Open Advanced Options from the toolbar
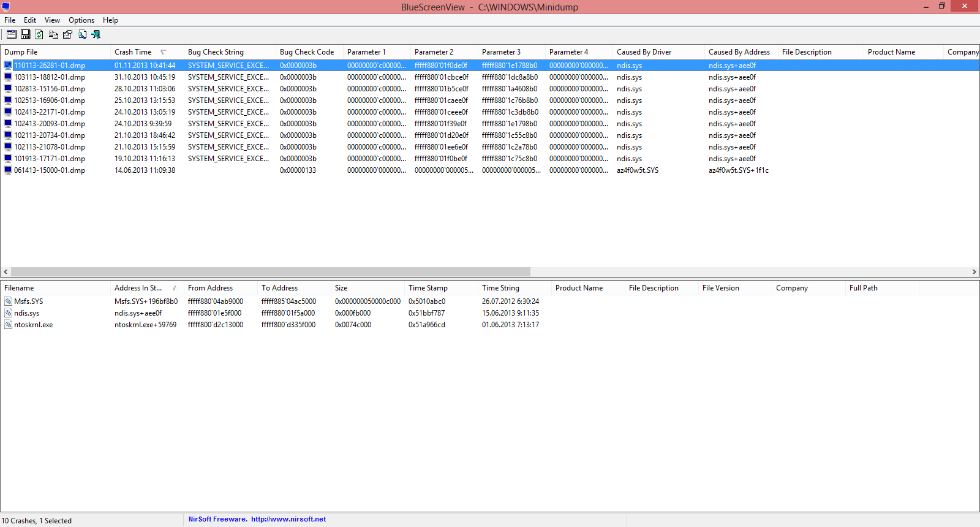Viewport: 980px width, 527px height. (x=12, y=34)
